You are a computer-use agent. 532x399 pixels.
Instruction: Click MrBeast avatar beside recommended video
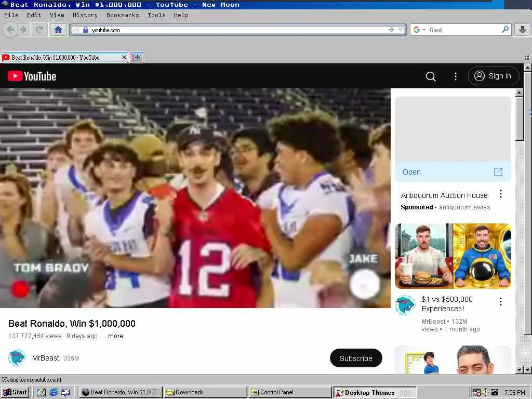click(405, 305)
